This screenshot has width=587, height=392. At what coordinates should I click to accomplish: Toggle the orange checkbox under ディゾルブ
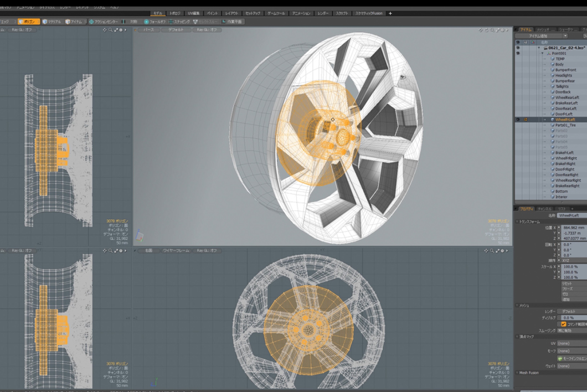pos(564,324)
